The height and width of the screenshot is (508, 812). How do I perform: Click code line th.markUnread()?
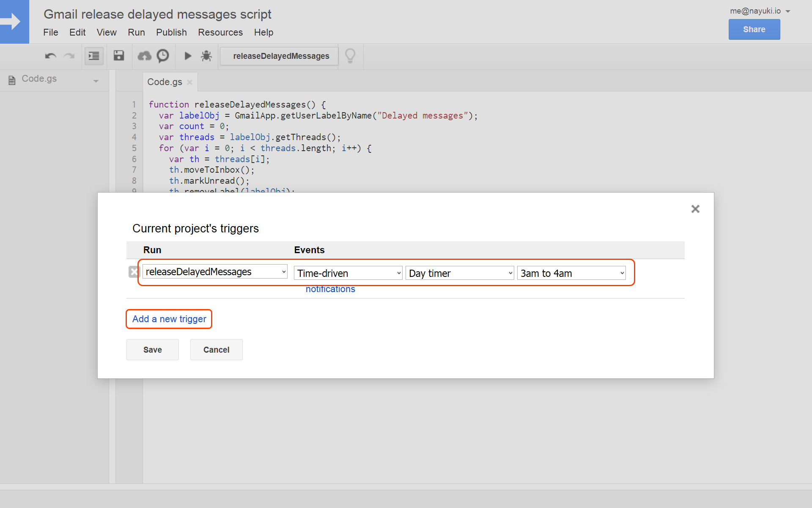pyautogui.click(x=209, y=181)
